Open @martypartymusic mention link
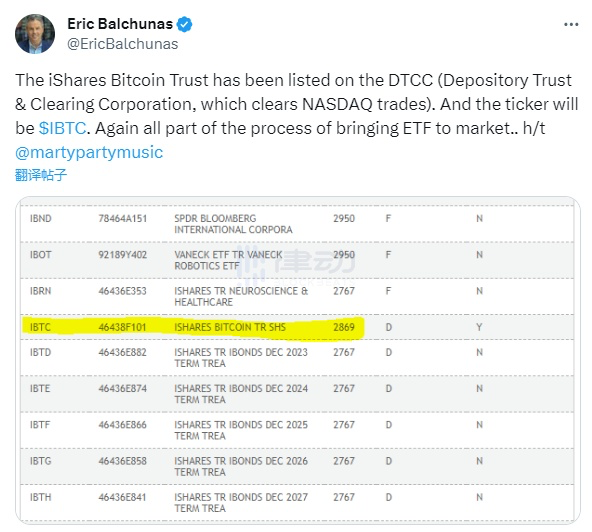This screenshot has width=592, height=532. click(x=89, y=152)
